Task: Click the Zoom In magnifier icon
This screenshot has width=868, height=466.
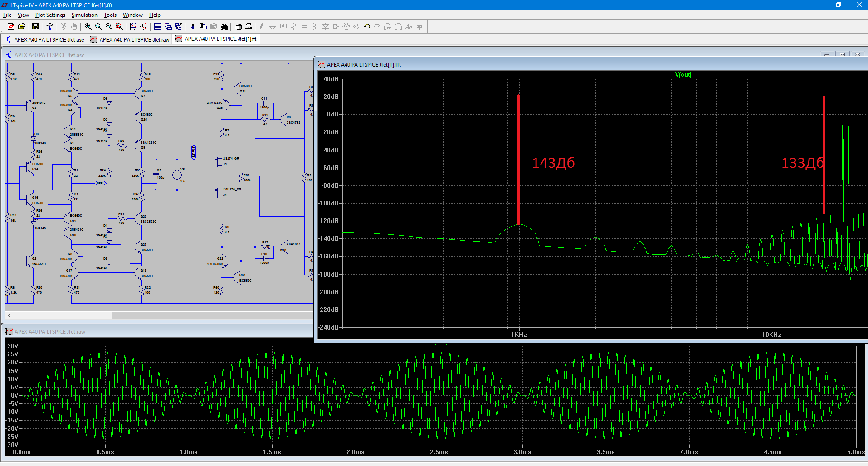Action: point(88,27)
